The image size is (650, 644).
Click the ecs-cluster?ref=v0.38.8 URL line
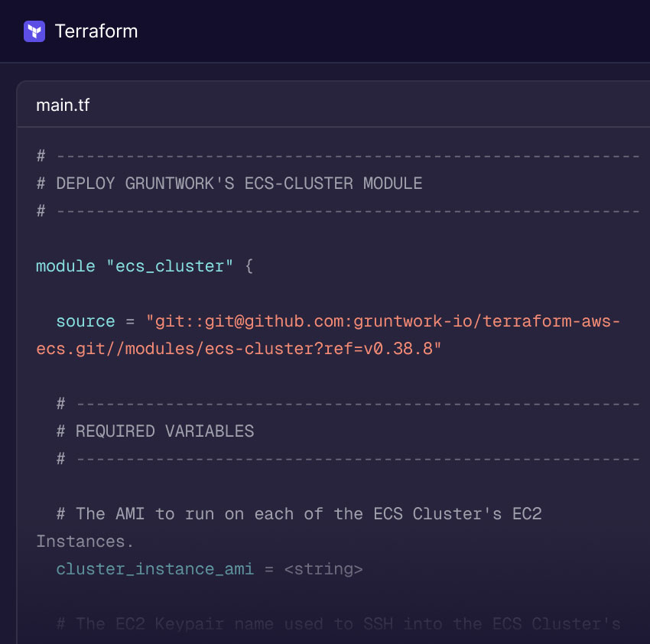(x=239, y=349)
